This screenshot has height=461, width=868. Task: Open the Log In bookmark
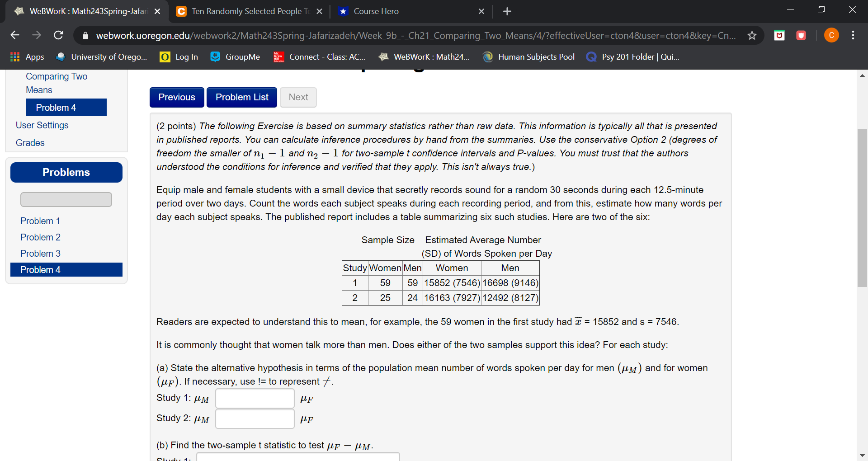tap(179, 56)
